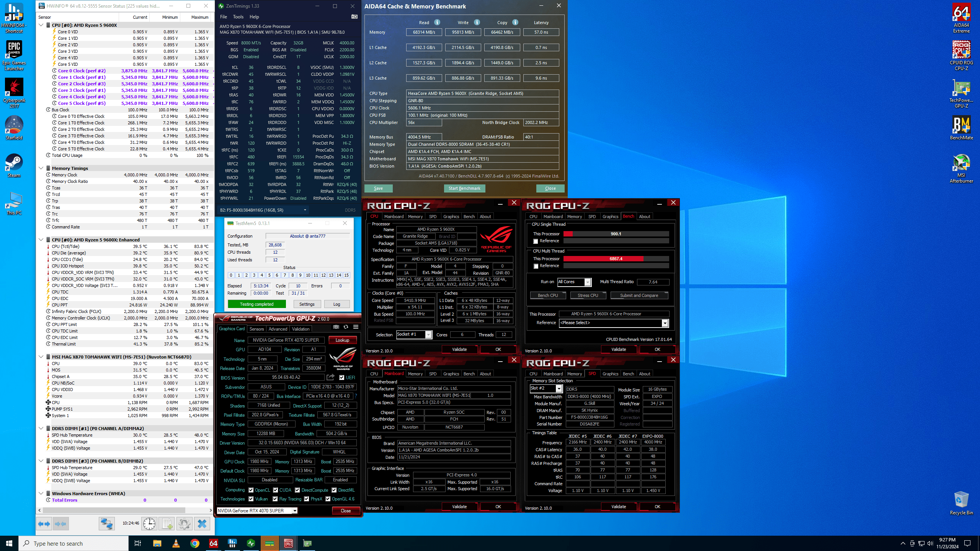
Task: Click TestMem5 Settings button
Action: tap(307, 304)
